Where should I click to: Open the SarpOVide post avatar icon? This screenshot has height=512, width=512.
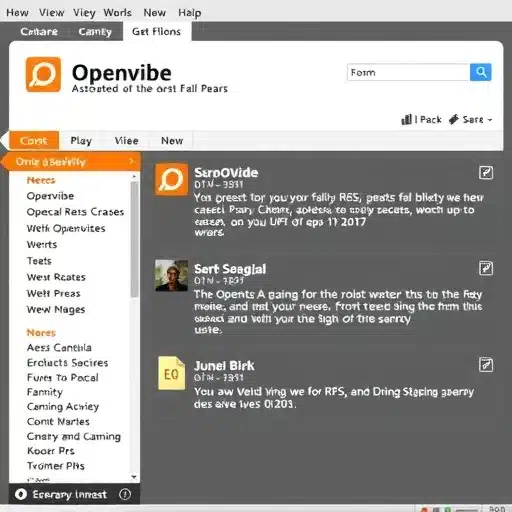pos(172,179)
